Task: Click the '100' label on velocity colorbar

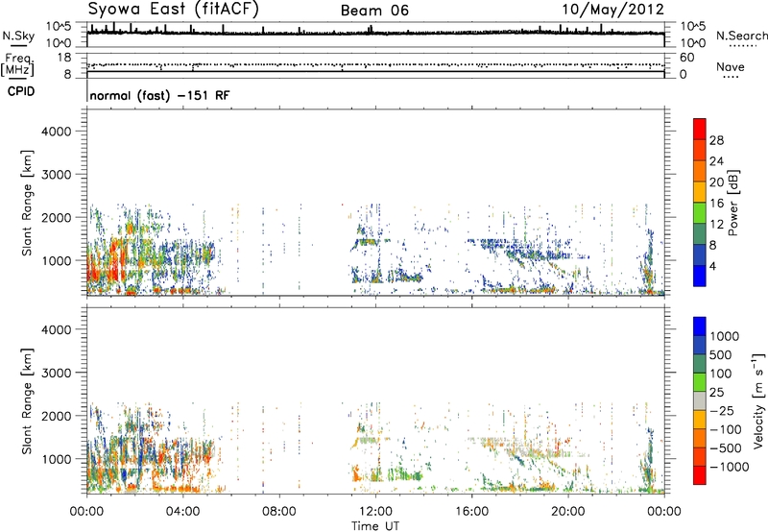Action: point(720,374)
